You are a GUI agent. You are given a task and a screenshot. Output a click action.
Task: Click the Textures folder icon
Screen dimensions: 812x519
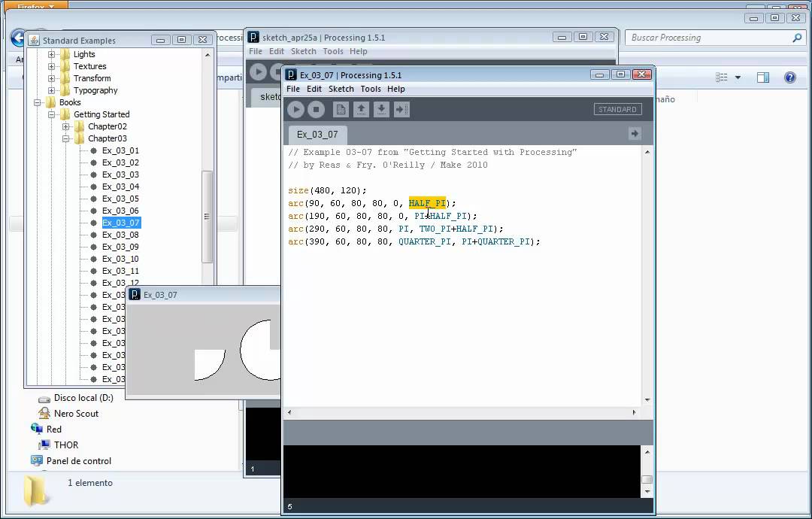pos(65,65)
